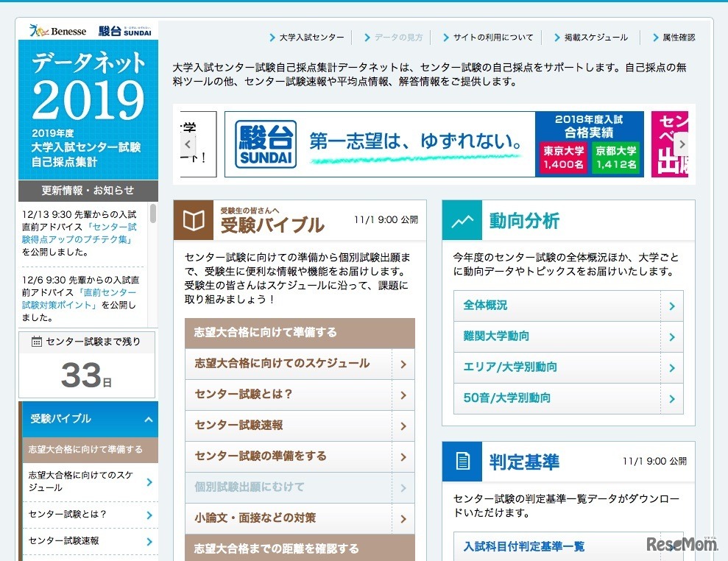The width and height of the screenshot is (728, 561).
Task: Click arrow in センター試験の準備をする row
Action: tap(403, 457)
